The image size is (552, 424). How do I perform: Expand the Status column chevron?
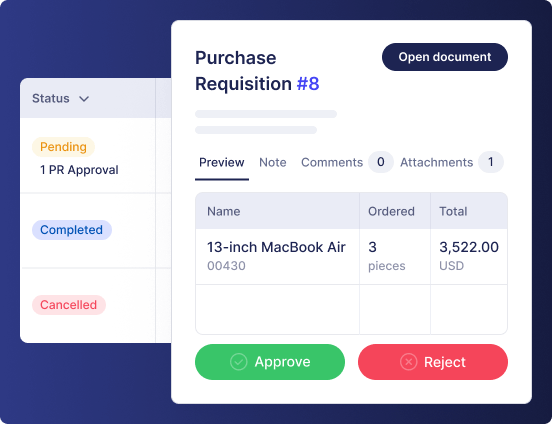point(84,99)
